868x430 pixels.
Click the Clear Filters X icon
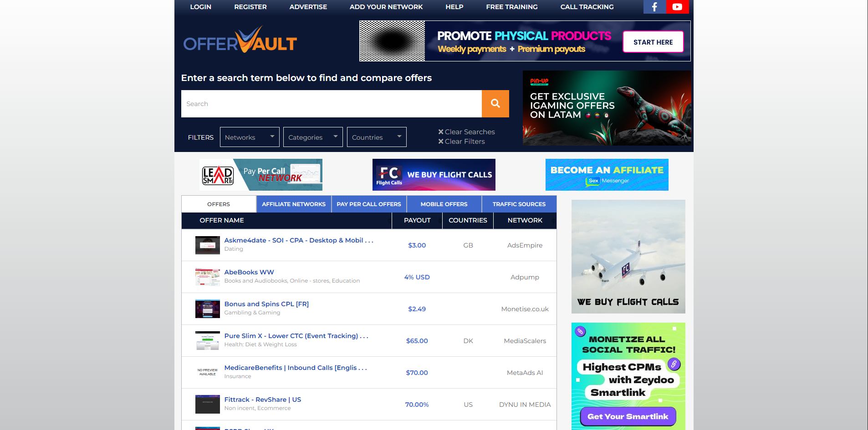[440, 142]
